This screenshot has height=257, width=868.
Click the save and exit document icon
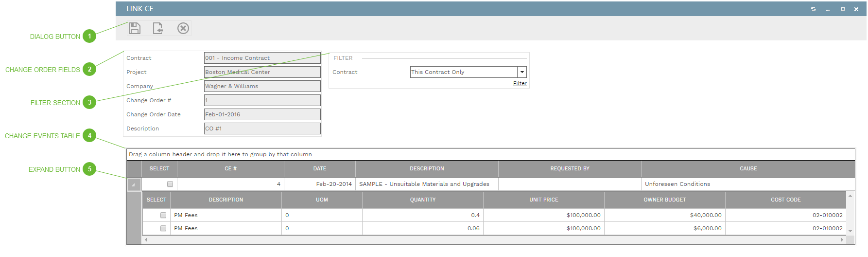pyautogui.click(x=158, y=28)
